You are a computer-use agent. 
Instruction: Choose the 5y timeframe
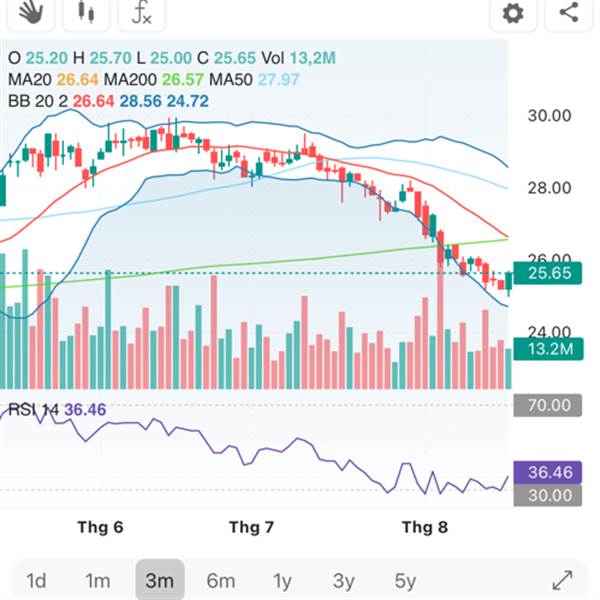point(405,581)
